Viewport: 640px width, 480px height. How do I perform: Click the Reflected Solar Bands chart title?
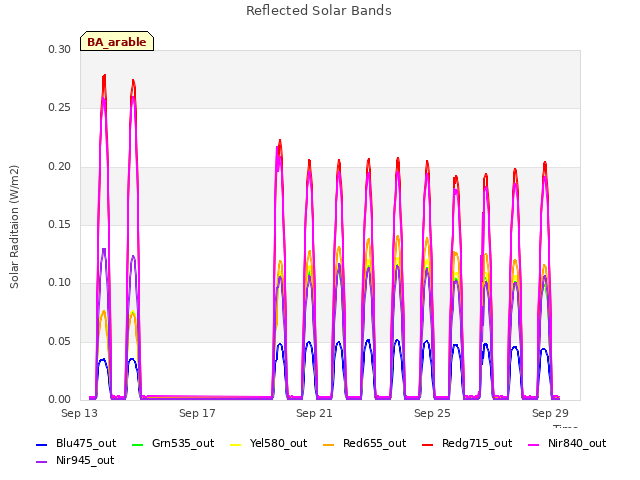tap(319, 11)
